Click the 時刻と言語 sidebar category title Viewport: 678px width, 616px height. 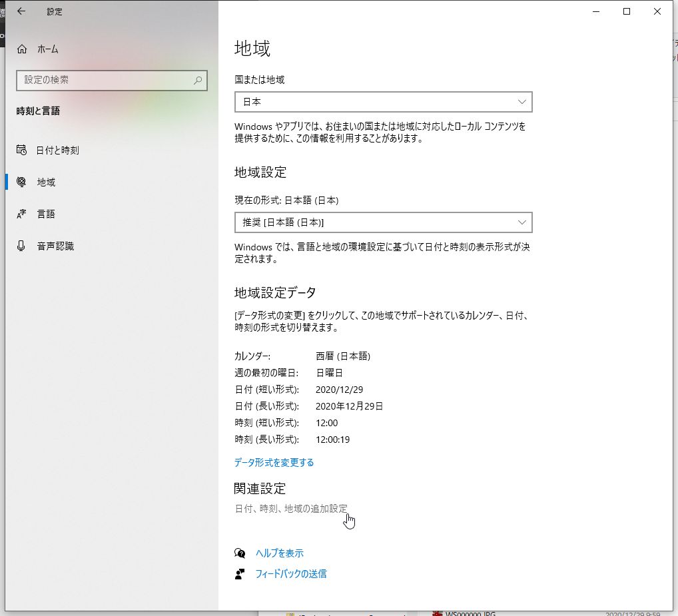pyautogui.click(x=38, y=111)
